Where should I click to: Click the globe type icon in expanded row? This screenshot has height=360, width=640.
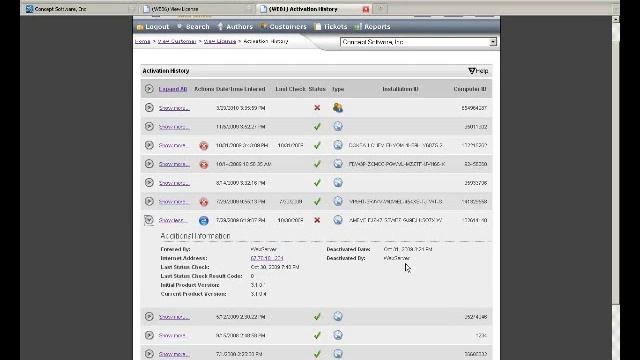click(x=338, y=220)
